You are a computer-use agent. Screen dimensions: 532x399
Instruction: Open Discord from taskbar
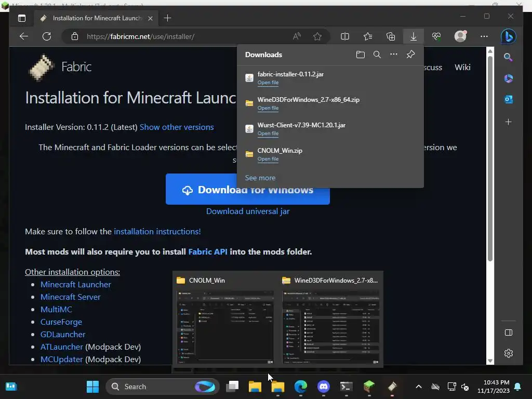(323, 387)
